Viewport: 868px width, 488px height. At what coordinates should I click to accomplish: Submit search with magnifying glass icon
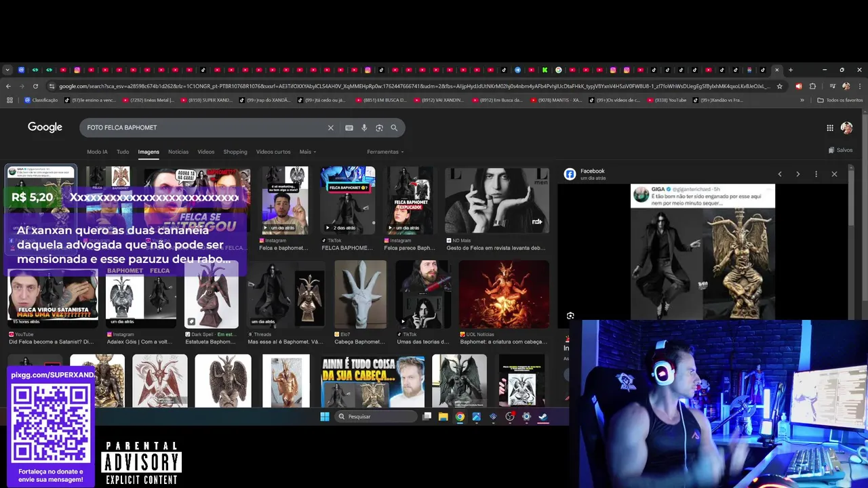(x=394, y=127)
